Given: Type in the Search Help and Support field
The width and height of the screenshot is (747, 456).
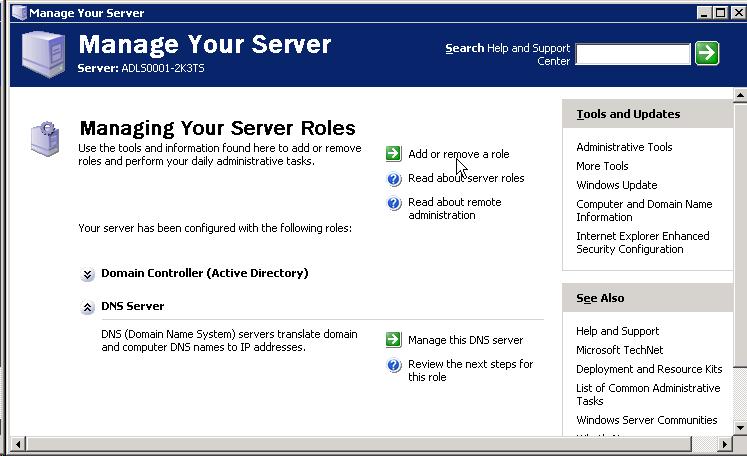Looking at the screenshot, I should (632, 54).
